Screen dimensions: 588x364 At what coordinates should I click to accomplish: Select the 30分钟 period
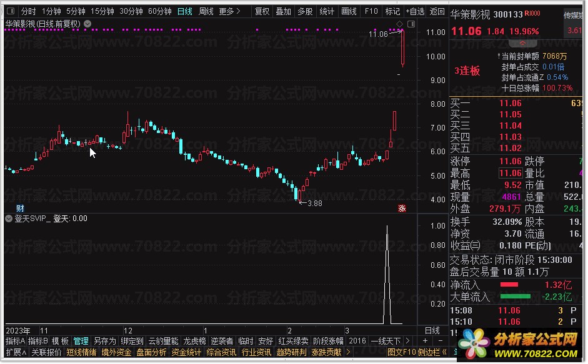click(131, 11)
